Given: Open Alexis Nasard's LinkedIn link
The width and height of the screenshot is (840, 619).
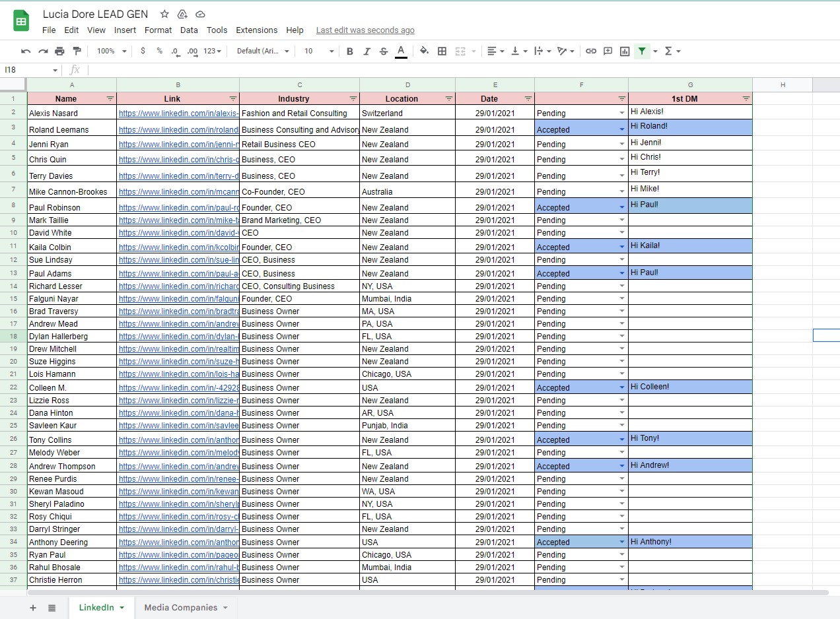Looking at the screenshot, I should click(178, 114).
